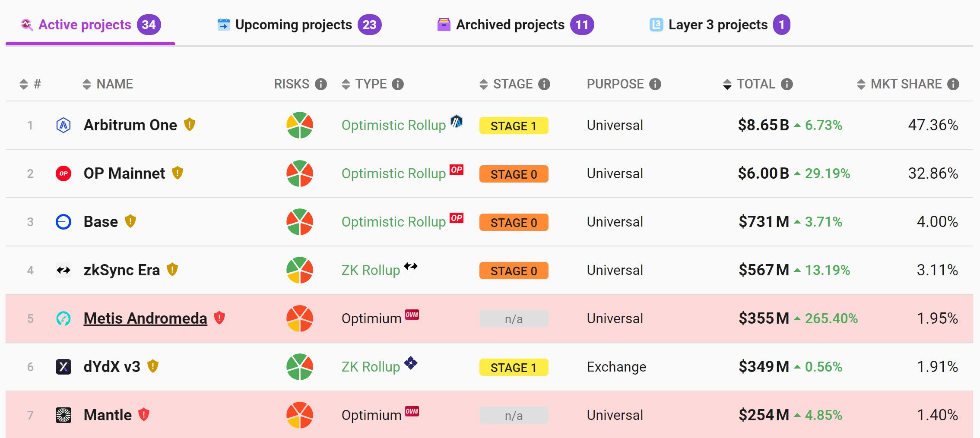Click the zkSync Era risk pie chart

pos(299,270)
